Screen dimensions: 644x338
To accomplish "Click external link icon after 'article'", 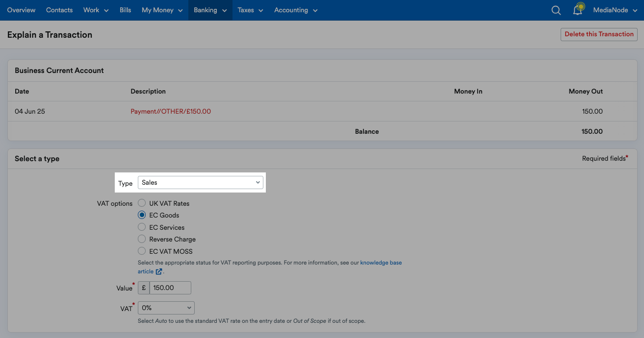I will (158, 271).
